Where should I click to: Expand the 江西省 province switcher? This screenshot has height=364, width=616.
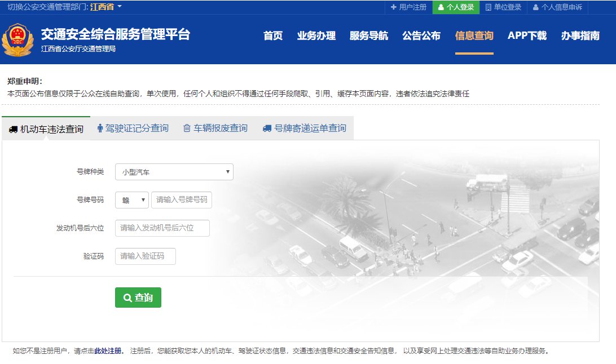106,7
